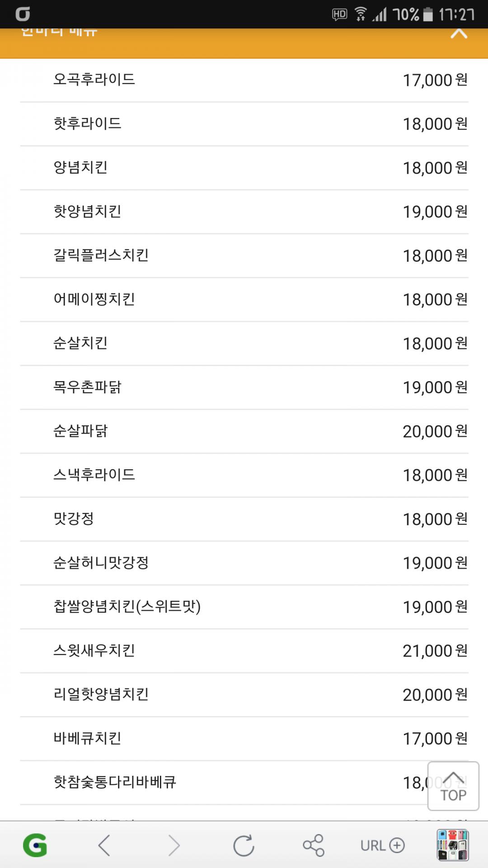Reload the page with refresh icon
Image resolution: width=488 pixels, height=868 pixels.
[x=244, y=845]
